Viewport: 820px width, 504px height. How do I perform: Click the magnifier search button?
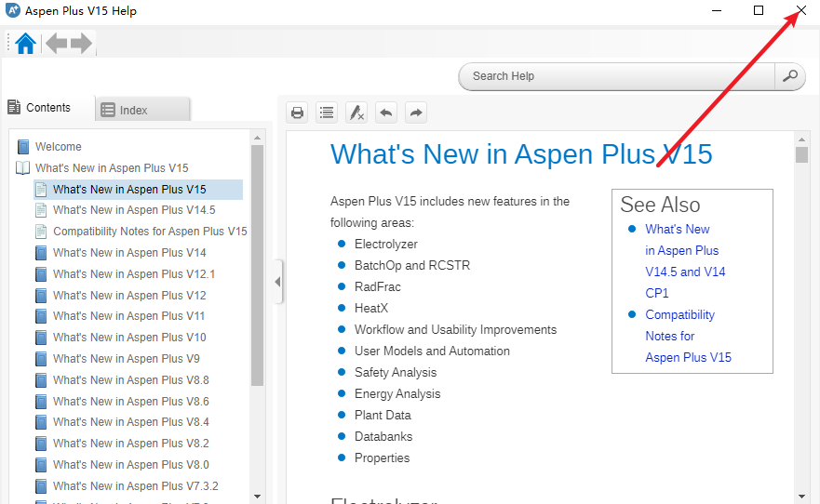[x=790, y=76]
